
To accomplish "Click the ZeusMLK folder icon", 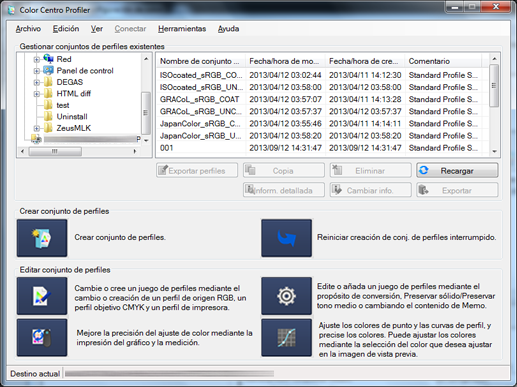I will 48,128.
